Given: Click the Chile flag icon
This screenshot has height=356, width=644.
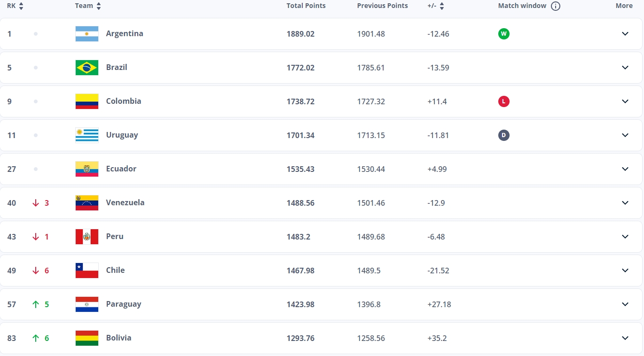Looking at the screenshot, I should [x=87, y=271].
